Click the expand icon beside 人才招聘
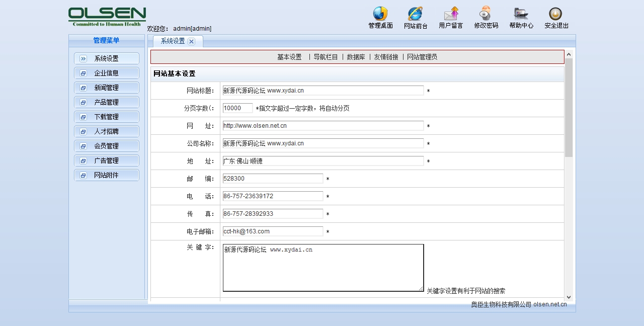644x326 pixels. (84, 132)
